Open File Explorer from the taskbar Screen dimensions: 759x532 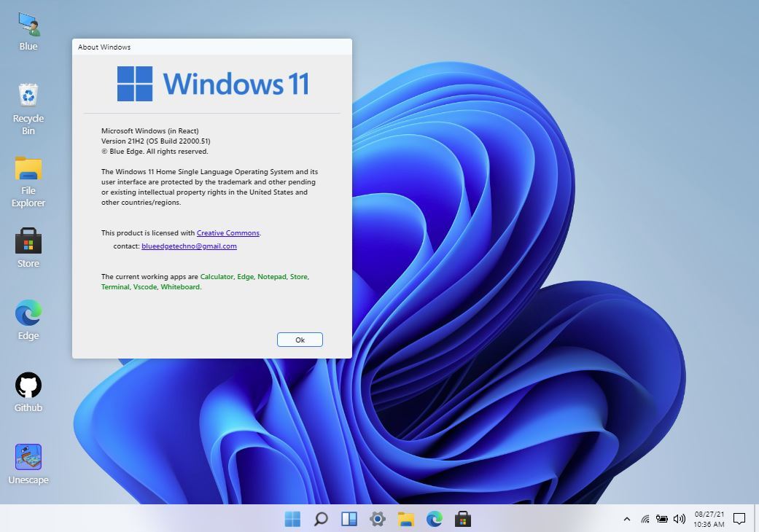coord(405,519)
